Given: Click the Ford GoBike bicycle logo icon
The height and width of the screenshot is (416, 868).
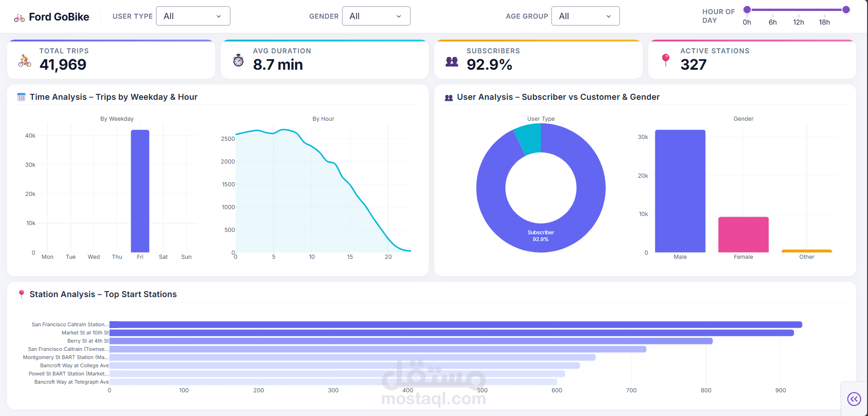Looking at the screenshot, I should pyautogui.click(x=19, y=16).
